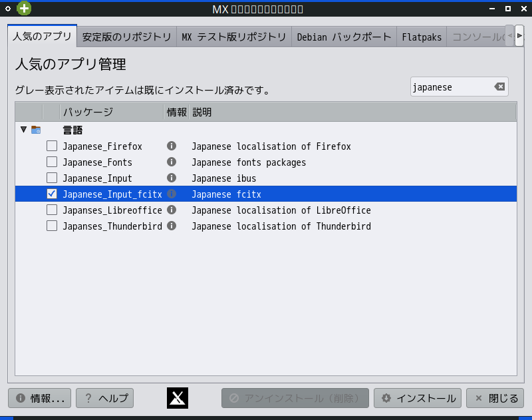This screenshot has width=532, height=420.
Task: Tick the Japanses_Thunderbird checkbox
Action: tap(52, 226)
